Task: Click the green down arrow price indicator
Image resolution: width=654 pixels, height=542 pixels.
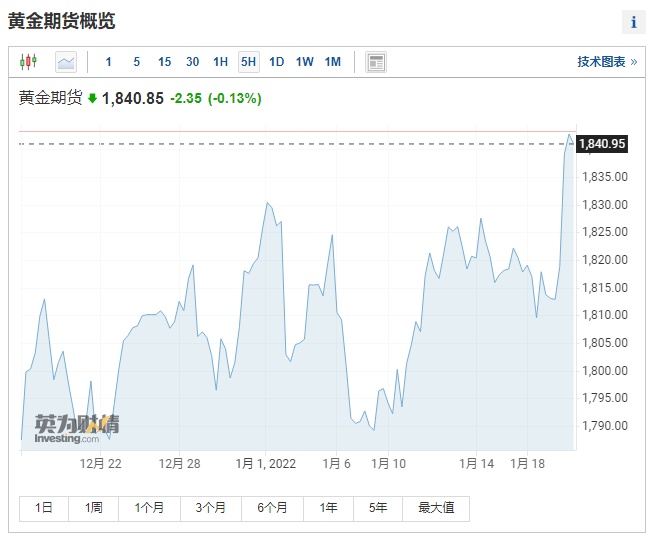Action: pos(93,99)
